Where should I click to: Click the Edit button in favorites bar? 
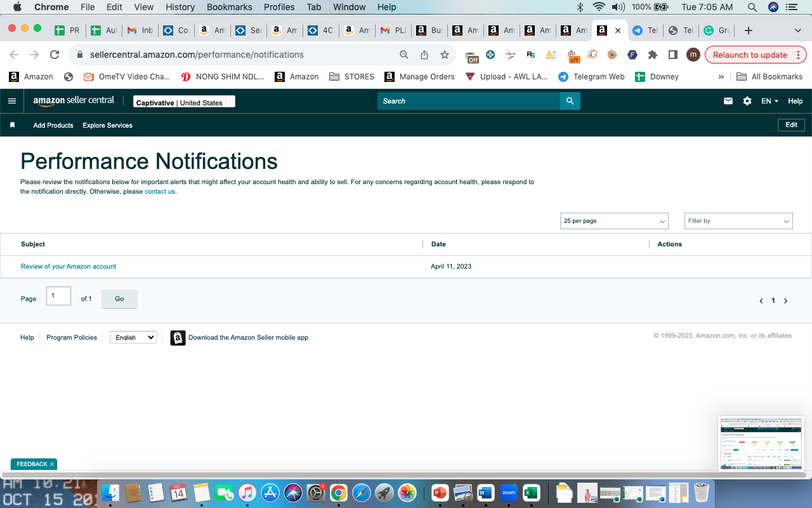792,125
